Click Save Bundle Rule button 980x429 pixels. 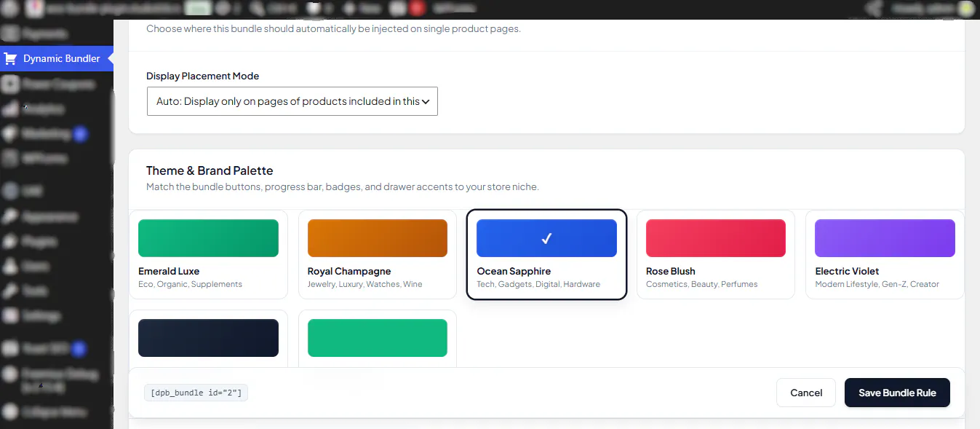pos(897,393)
